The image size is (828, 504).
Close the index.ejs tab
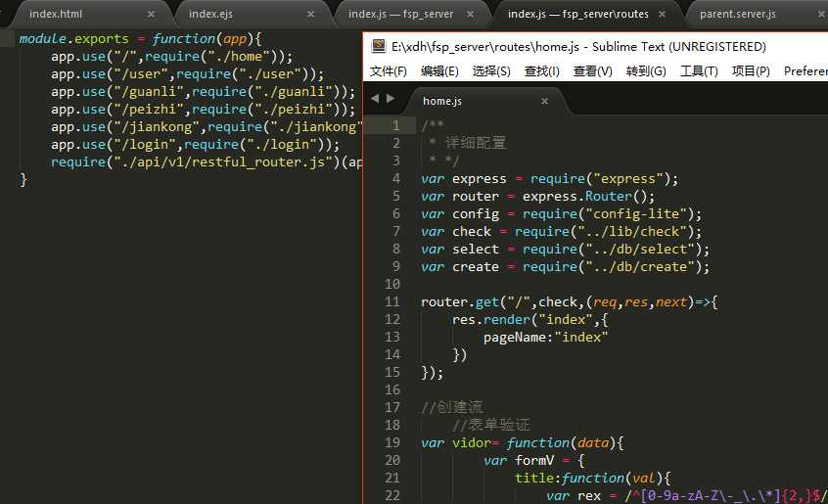pos(310,15)
